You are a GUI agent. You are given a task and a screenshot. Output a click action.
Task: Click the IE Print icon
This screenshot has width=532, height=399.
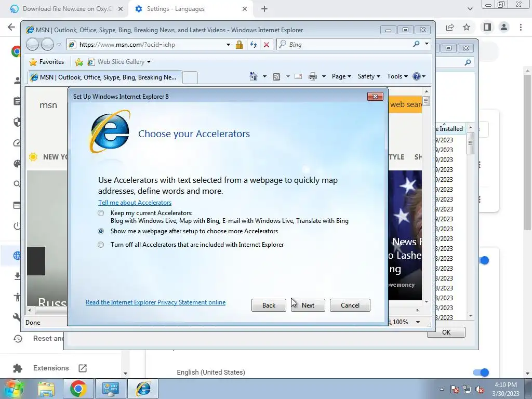coord(312,77)
